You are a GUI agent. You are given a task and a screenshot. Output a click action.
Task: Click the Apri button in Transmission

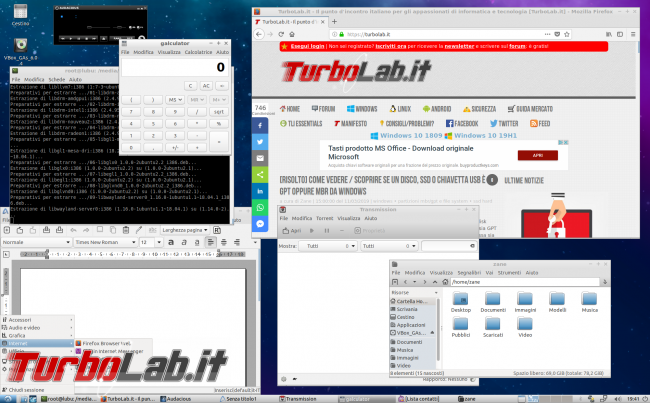click(x=291, y=231)
